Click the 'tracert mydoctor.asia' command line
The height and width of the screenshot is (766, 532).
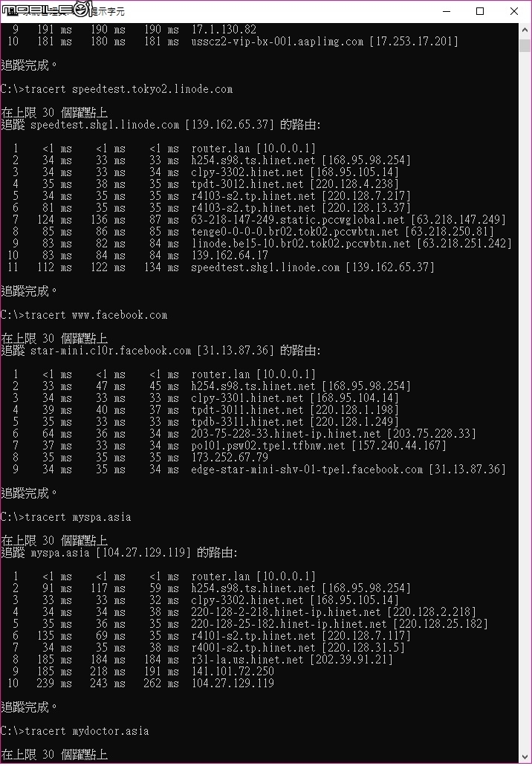pyautogui.click(x=75, y=731)
